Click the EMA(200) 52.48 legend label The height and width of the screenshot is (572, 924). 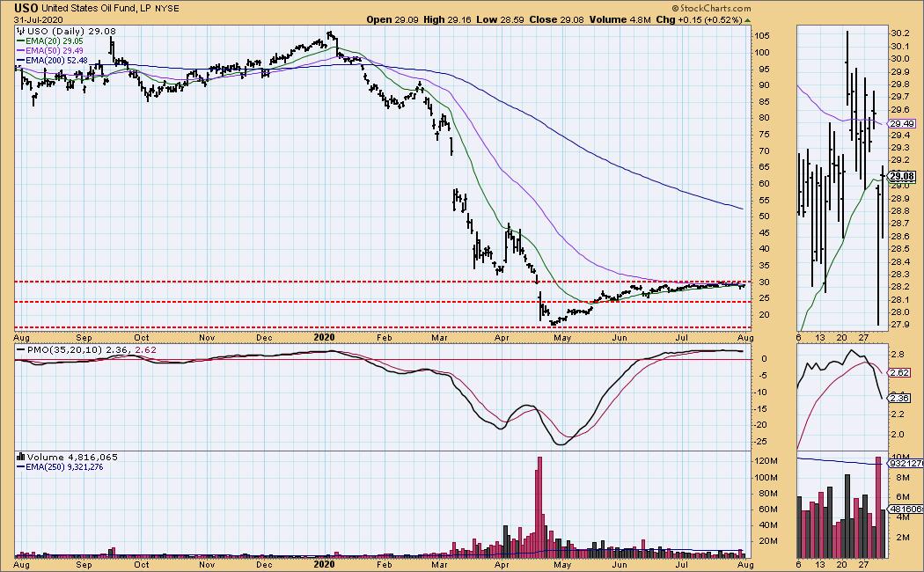coord(56,60)
